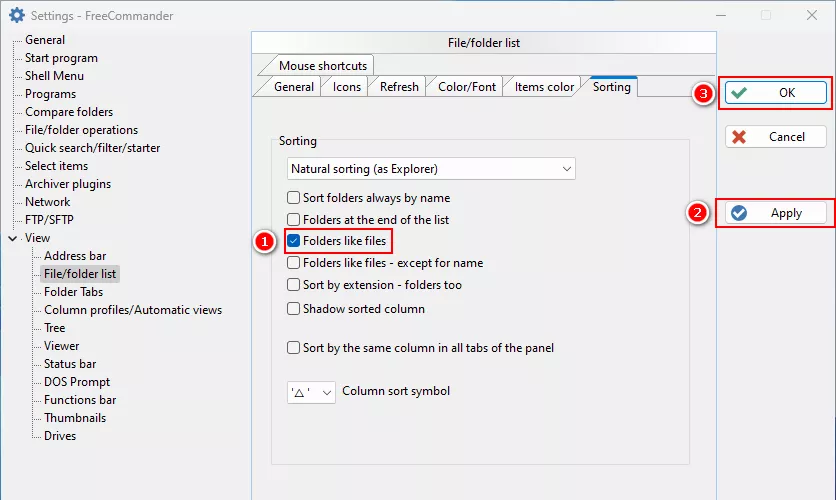Open the FTP/SFTP settings category
Viewport: 836px width, 500px height.
pos(50,220)
